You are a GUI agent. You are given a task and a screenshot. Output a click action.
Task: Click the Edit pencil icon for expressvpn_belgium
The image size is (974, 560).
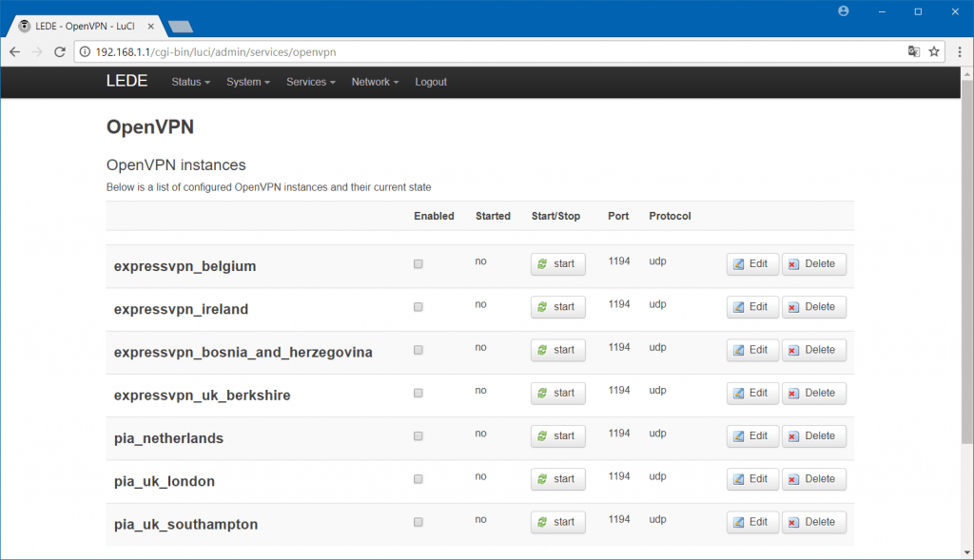(738, 263)
